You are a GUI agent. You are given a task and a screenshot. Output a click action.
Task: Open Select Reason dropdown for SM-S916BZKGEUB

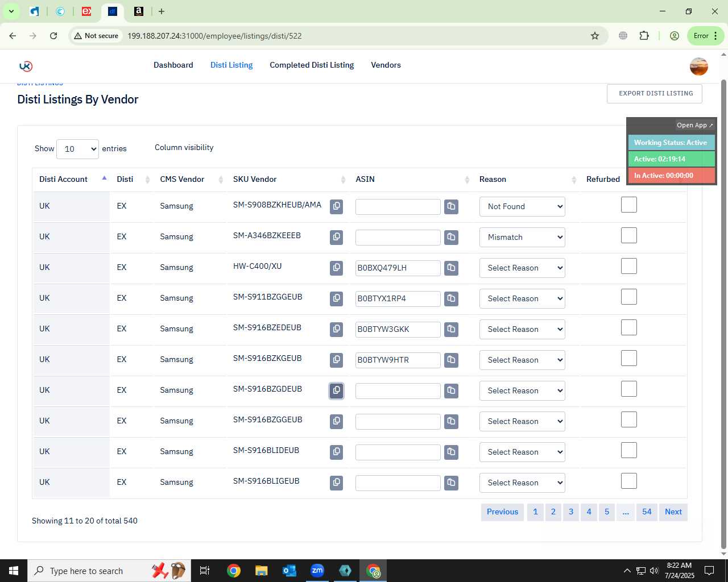(522, 360)
